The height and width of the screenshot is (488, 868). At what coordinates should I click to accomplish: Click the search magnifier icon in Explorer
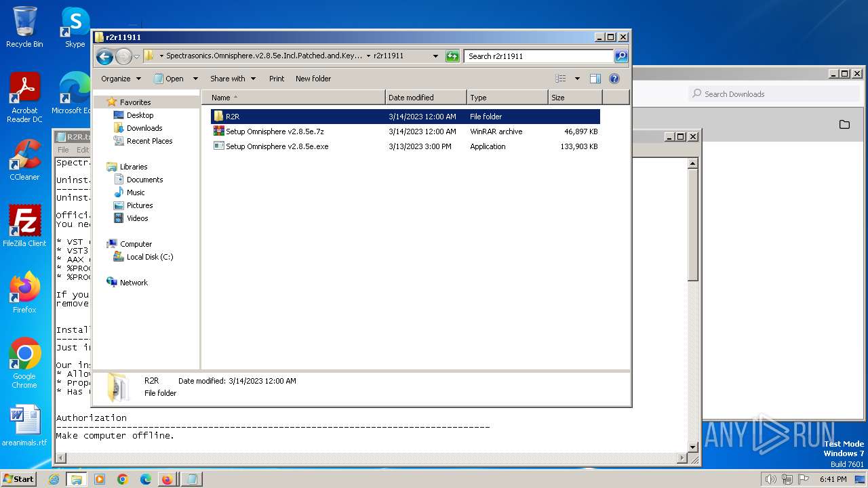(620, 56)
